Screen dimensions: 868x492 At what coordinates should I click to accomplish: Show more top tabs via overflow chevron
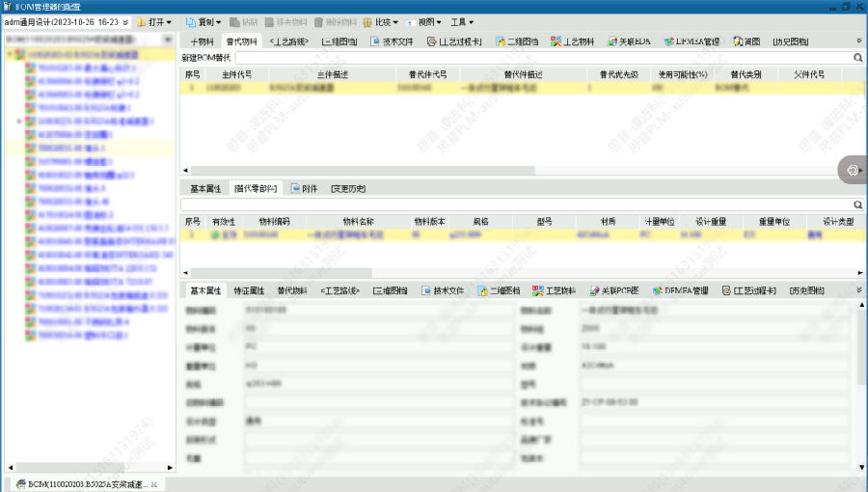pos(858,41)
